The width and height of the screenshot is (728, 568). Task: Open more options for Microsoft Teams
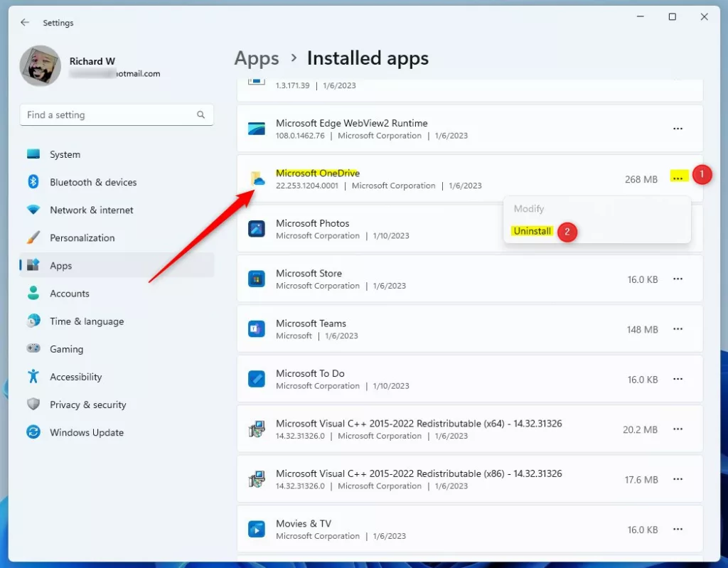coord(678,329)
